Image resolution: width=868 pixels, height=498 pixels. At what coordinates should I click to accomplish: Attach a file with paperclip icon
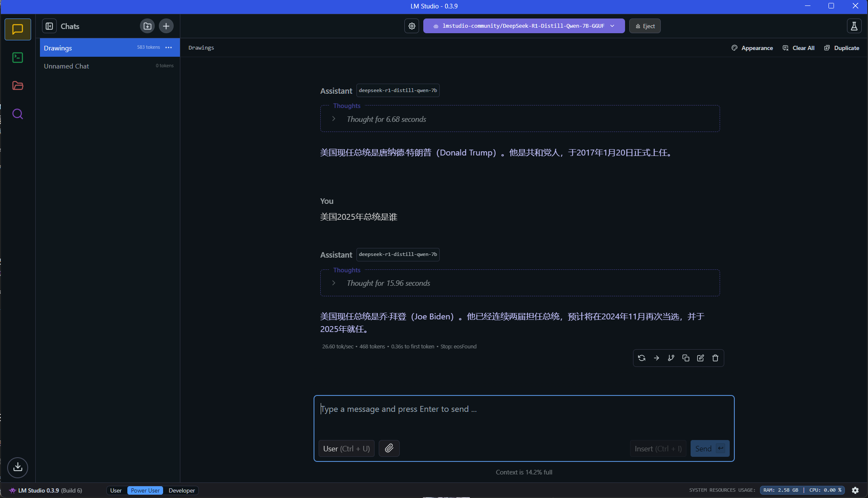click(x=389, y=448)
